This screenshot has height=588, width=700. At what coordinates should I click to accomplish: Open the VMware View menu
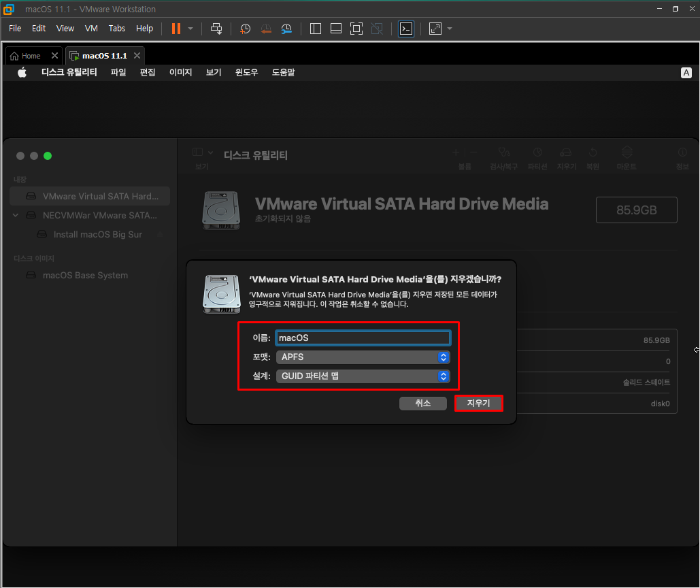[x=65, y=28]
